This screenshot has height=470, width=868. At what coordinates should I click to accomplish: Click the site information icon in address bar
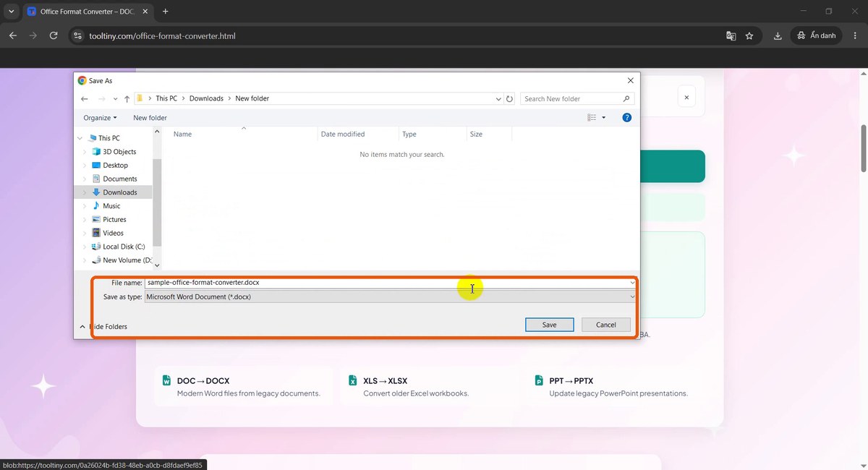pos(79,35)
